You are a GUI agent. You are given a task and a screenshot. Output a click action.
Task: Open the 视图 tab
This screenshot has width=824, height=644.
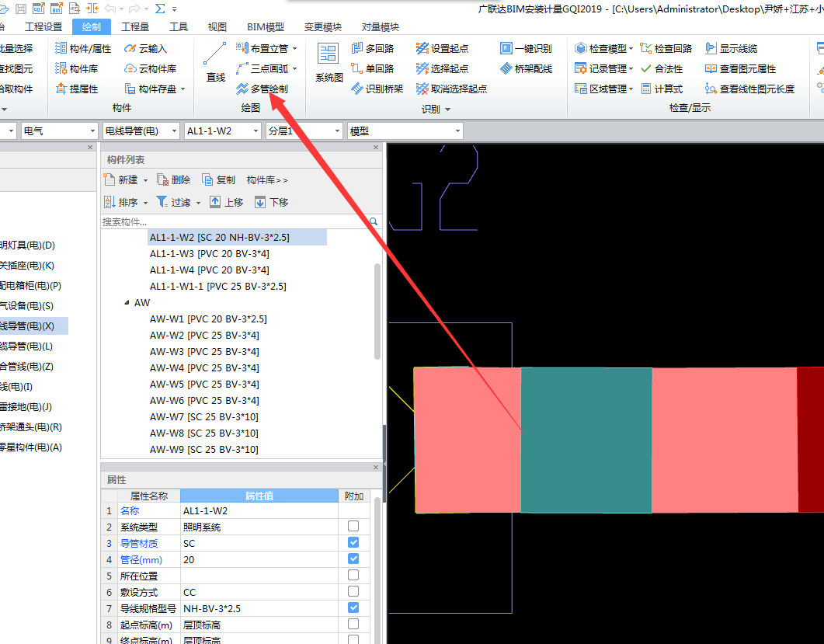point(217,27)
